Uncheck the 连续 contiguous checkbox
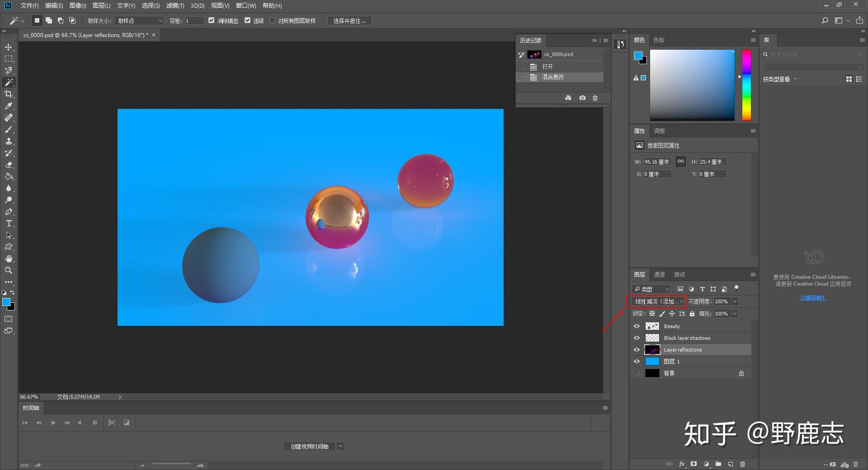The height and width of the screenshot is (470, 868). 248,20
